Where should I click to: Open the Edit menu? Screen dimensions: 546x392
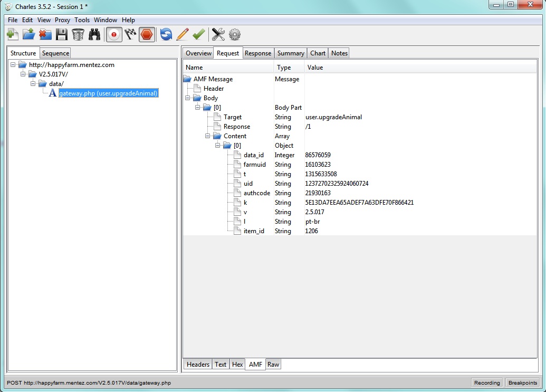27,20
